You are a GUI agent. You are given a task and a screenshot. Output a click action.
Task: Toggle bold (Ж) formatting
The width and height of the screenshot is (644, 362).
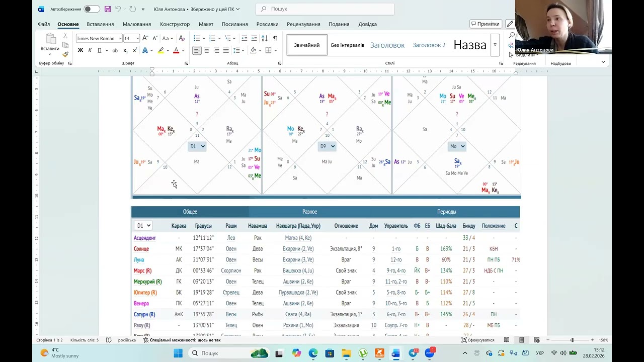80,50
